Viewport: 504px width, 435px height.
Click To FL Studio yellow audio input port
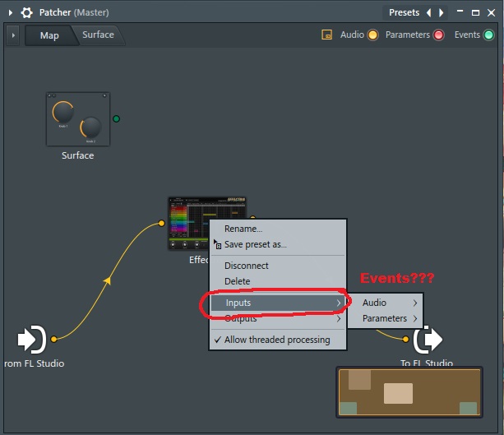[x=405, y=339]
